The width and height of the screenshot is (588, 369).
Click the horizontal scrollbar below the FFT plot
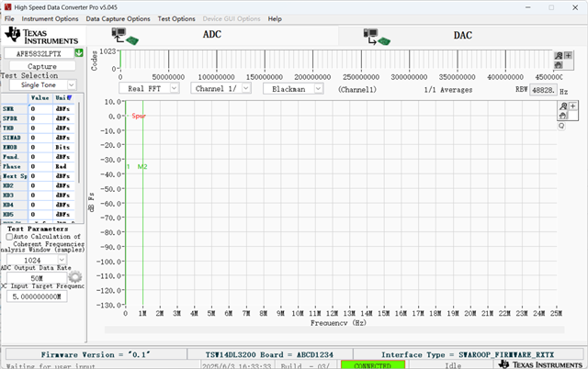(x=334, y=330)
